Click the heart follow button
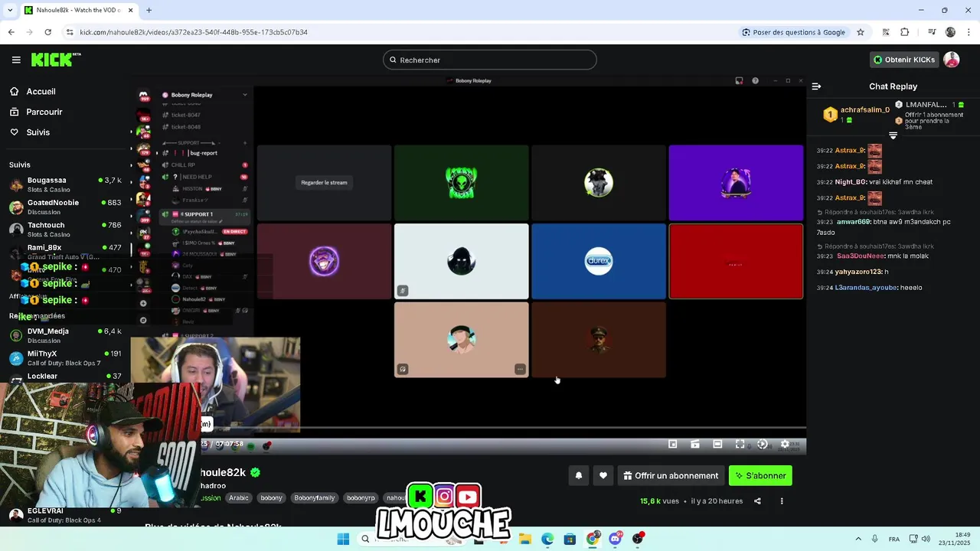Viewport: 980px width, 551px height. (x=603, y=475)
